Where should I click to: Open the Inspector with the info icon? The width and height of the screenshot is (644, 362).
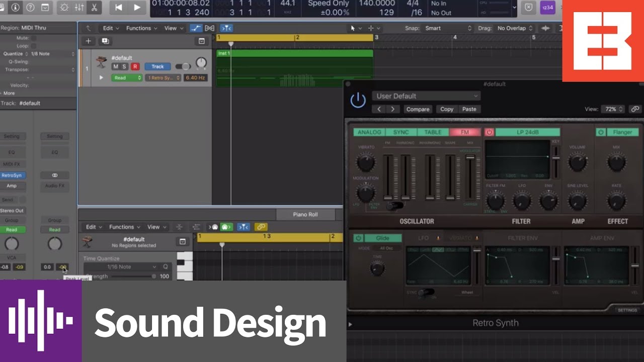point(16,8)
